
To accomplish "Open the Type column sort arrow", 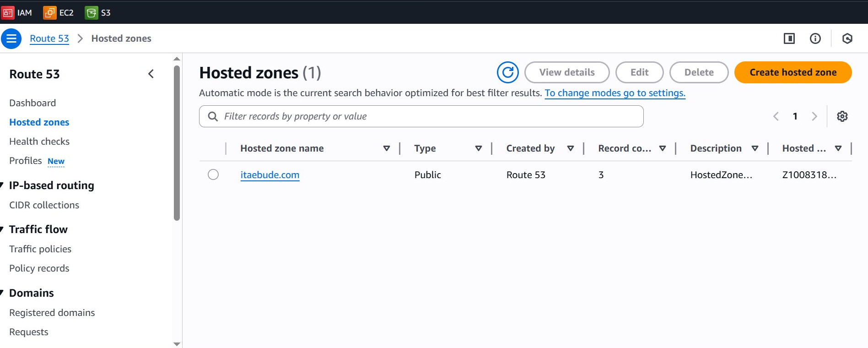I will click(478, 148).
